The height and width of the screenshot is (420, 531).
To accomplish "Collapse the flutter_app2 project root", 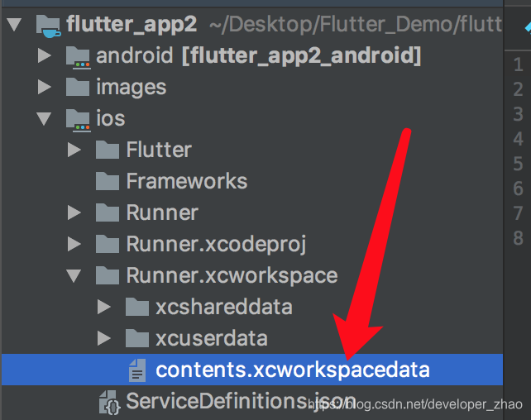I will (x=15, y=25).
